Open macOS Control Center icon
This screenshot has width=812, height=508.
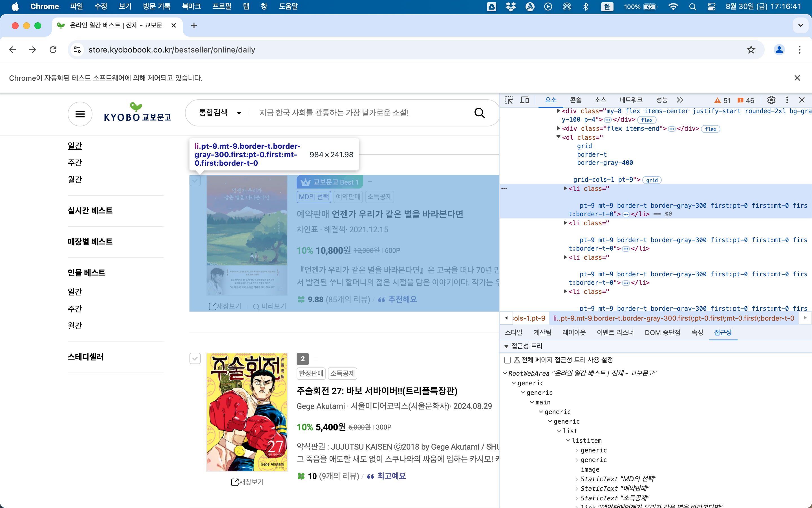pyautogui.click(x=712, y=7)
